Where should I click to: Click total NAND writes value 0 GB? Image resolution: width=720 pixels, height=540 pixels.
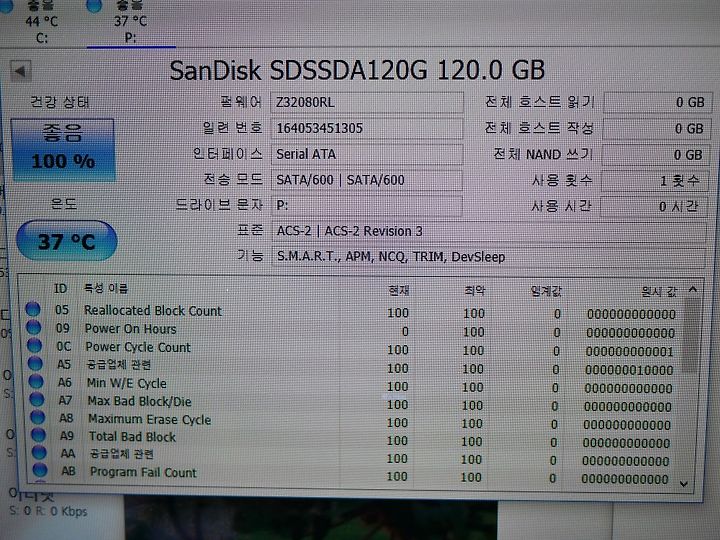655,155
